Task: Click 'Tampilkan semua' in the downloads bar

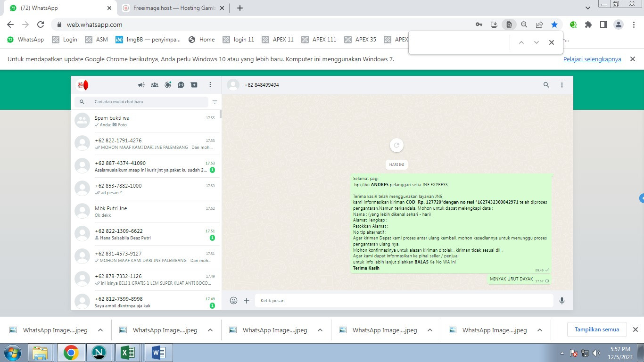Action: [x=597, y=329]
